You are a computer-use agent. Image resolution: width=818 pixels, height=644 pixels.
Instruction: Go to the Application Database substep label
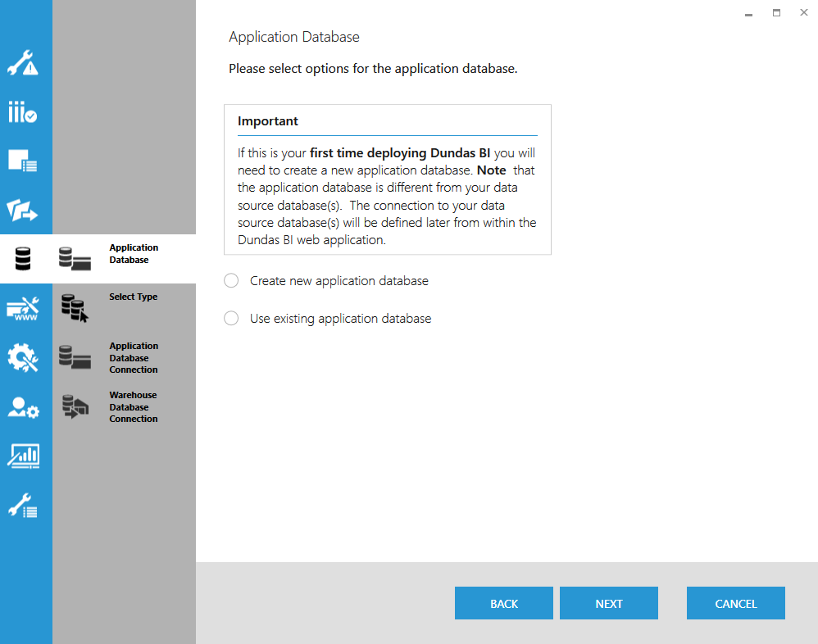(x=134, y=253)
